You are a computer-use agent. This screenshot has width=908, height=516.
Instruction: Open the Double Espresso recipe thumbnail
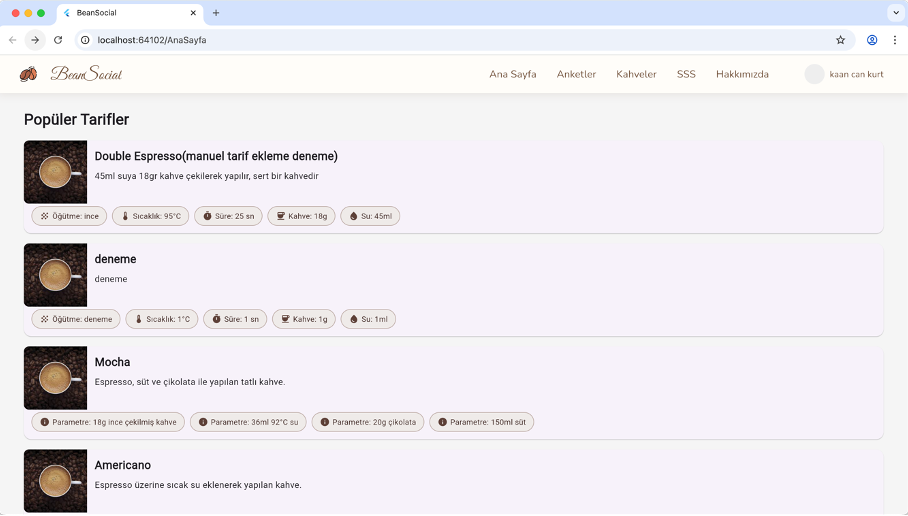coord(56,172)
